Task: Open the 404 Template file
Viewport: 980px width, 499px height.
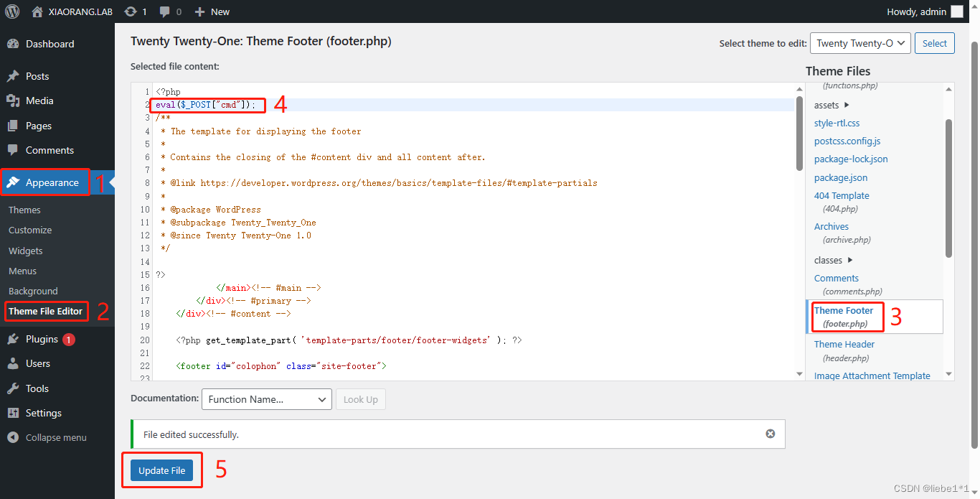Action: pos(842,195)
